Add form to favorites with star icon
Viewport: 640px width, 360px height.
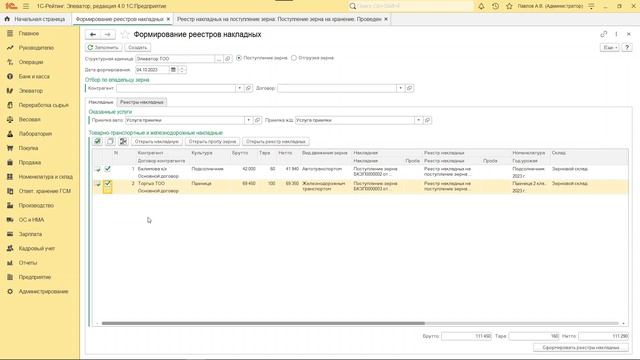click(125, 35)
